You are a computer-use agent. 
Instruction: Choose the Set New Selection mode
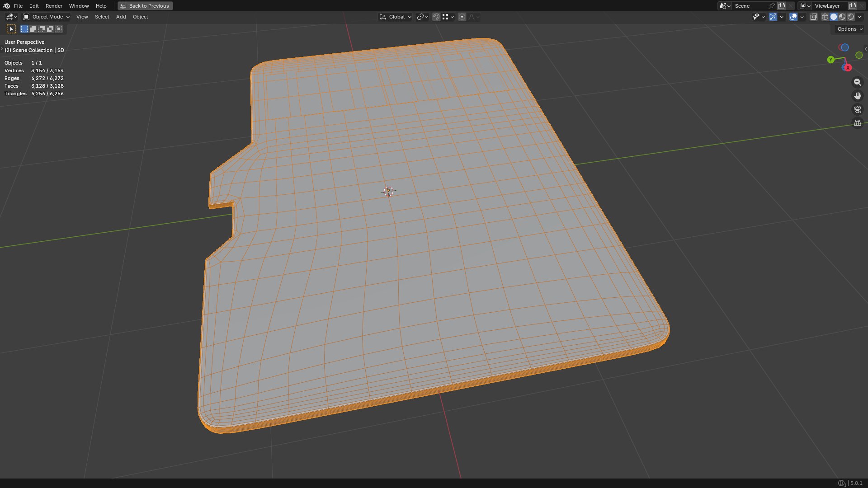[x=24, y=29]
